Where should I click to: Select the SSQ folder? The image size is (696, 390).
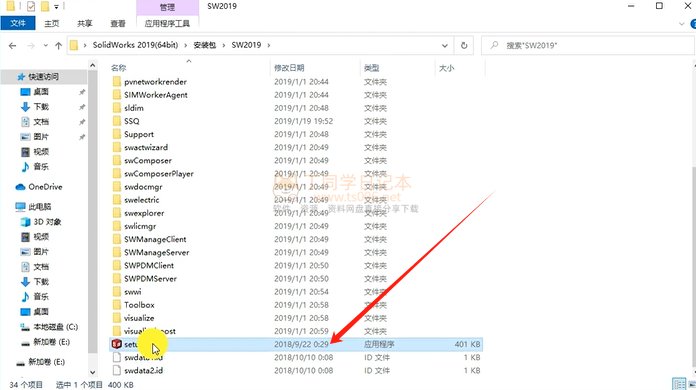[x=131, y=121]
